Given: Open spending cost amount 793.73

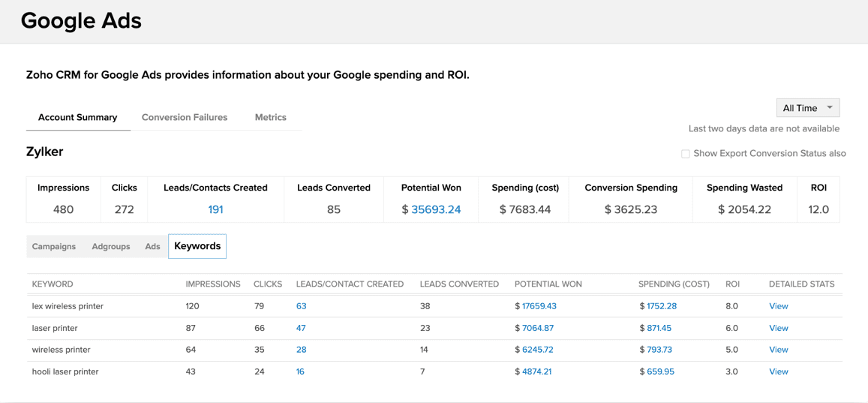Looking at the screenshot, I should tap(659, 350).
